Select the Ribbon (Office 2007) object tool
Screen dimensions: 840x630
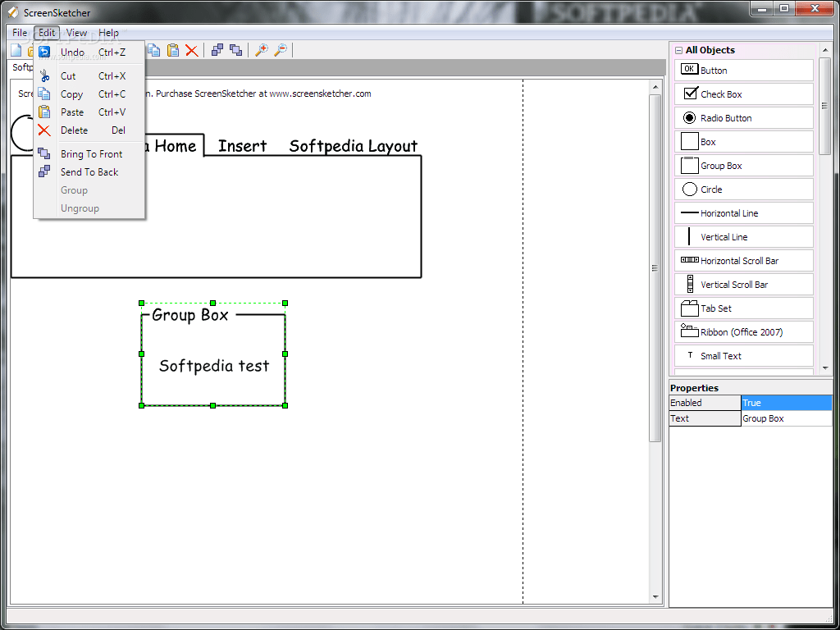pyautogui.click(x=743, y=331)
